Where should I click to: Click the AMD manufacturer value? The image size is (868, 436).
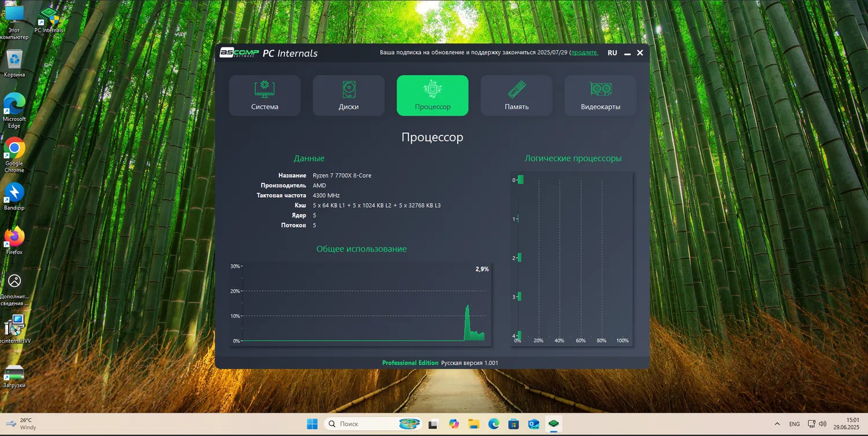(x=319, y=186)
